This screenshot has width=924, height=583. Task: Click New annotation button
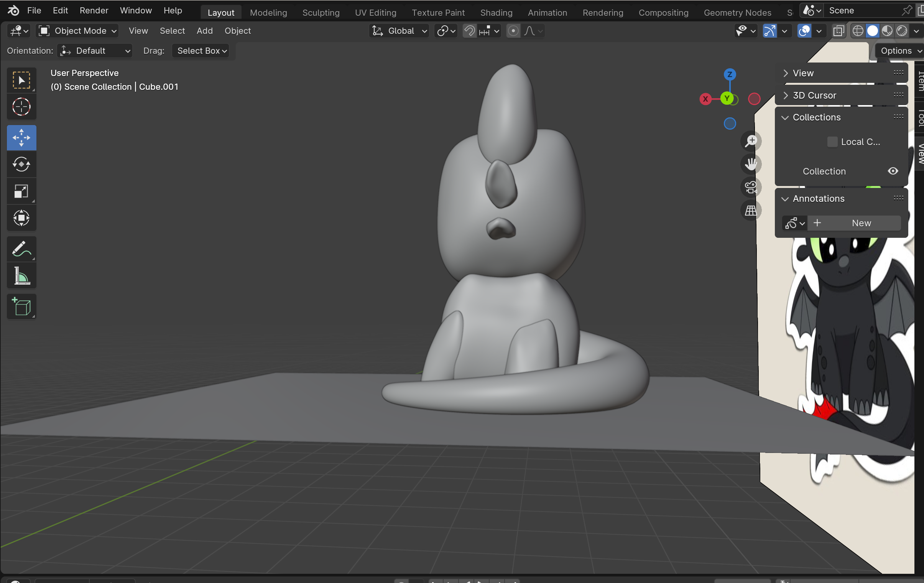click(x=855, y=223)
